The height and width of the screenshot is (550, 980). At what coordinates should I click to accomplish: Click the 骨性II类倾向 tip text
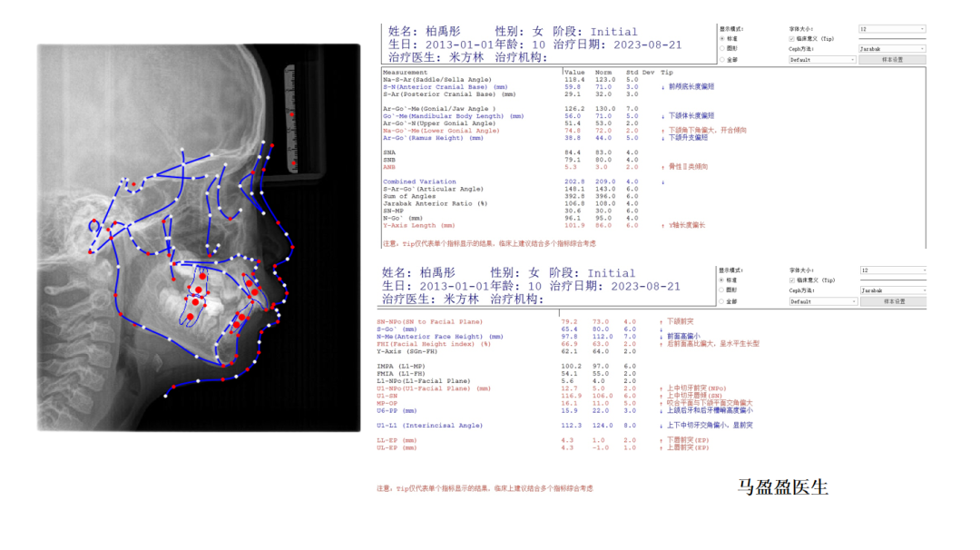[688, 167]
